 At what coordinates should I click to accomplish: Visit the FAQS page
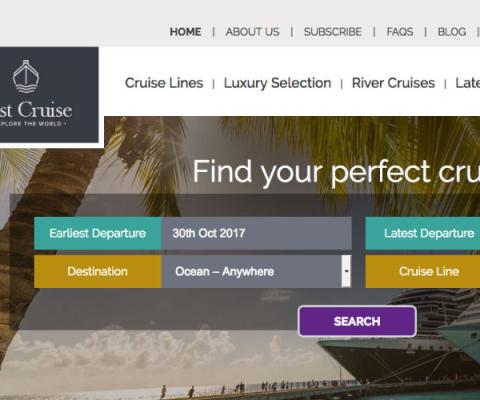pyautogui.click(x=400, y=32)
